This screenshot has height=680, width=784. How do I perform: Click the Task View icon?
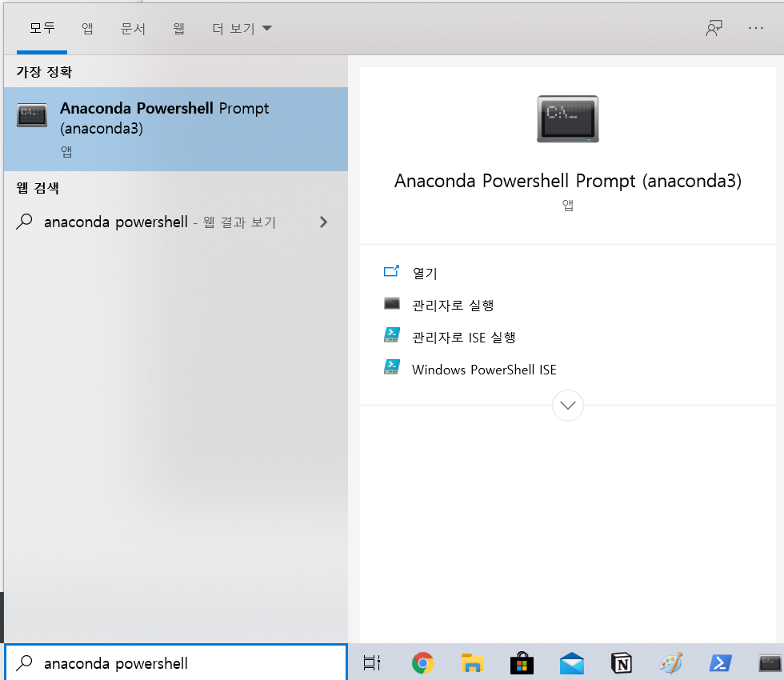click(x=372, y=662)
